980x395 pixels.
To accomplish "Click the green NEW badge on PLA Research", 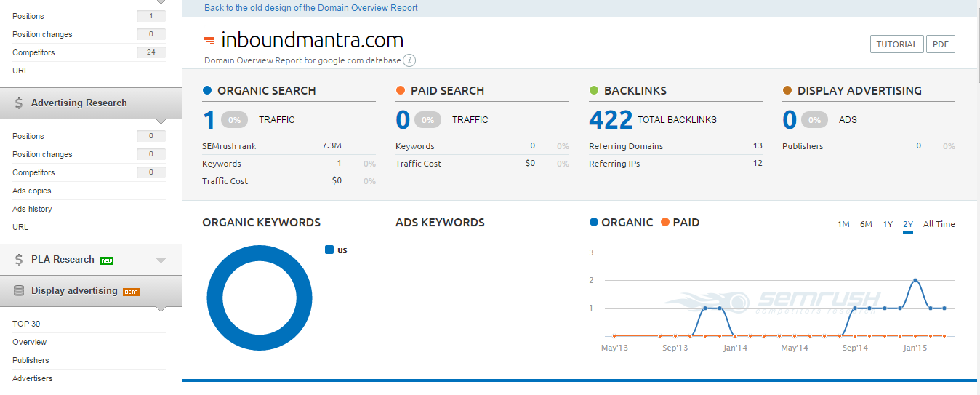I will click(106, 260).
